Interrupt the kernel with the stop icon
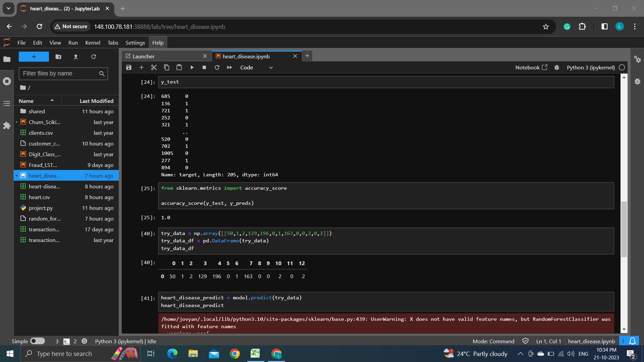 pos(204,67)
